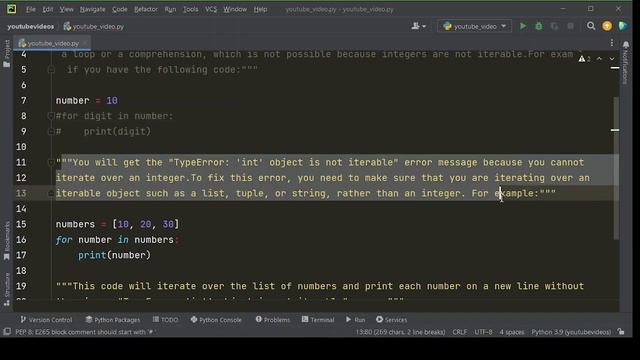Screen dimensions: 640x360
Task: Open the Edit menu
Action: click(48, 9)
